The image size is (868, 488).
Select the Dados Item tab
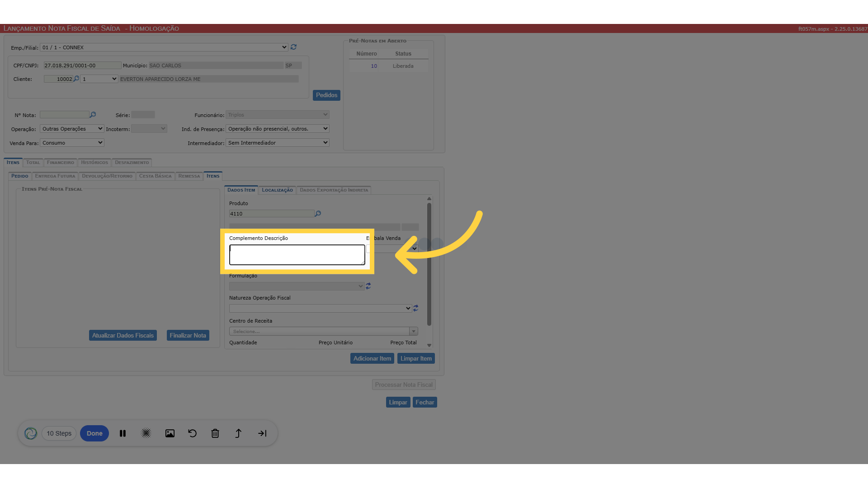241,190
